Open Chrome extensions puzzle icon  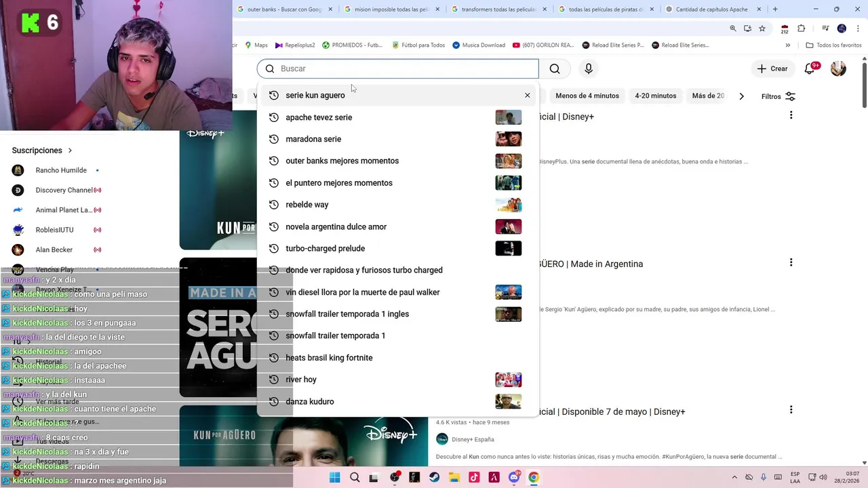click(x=801, y=28)
